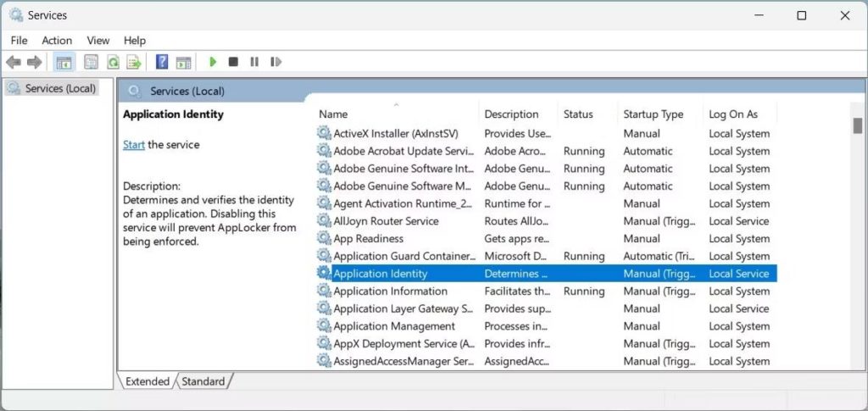This screenshot has height=411, width=868.
Task: Click the Restart Service toolbar icon
Action: (275, 62)
